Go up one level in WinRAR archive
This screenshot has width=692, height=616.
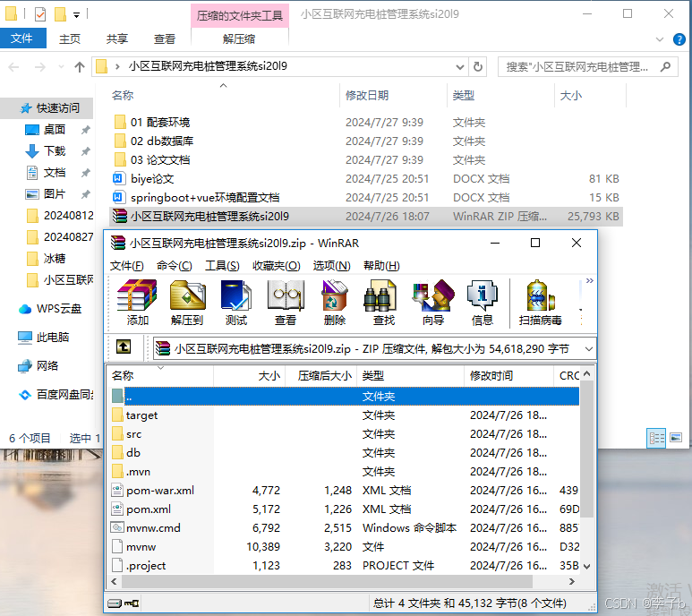pyautogui.click(x=124, y=347)
